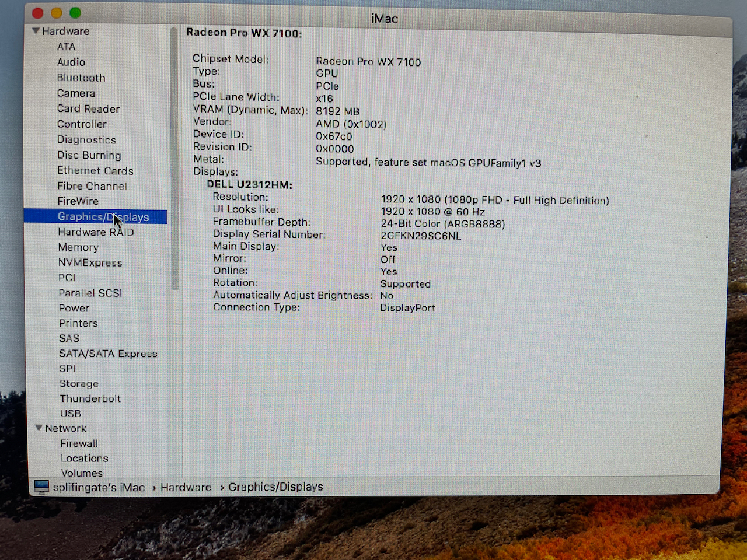Select Firewall under Network

[79, 443]
